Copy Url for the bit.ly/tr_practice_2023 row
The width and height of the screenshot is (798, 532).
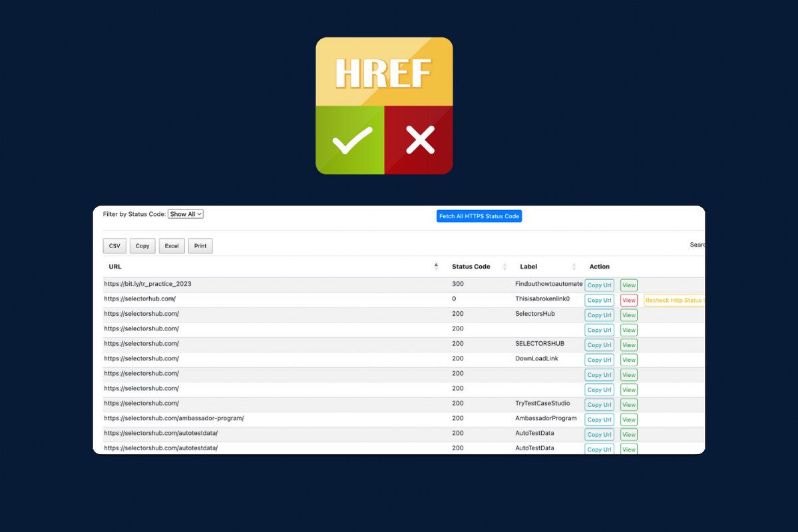click(x=599, y=285)
